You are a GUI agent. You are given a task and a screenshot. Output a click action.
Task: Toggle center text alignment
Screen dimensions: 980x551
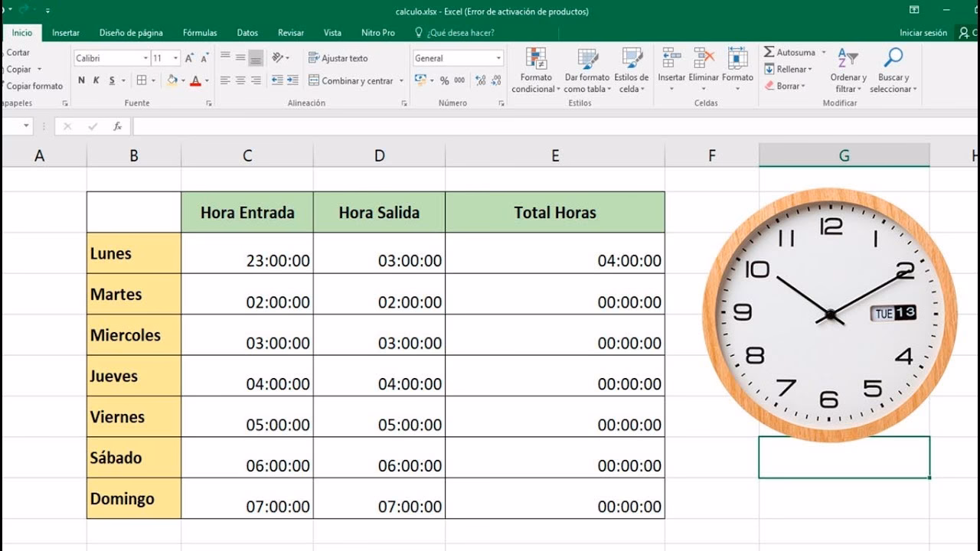(x=238, y=79)
